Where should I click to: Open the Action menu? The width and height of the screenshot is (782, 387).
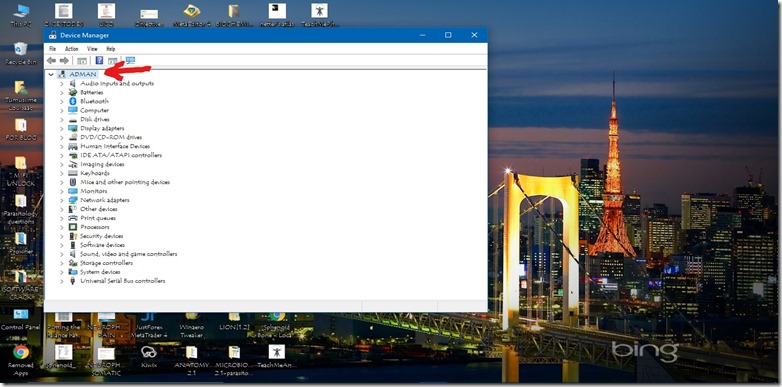coord(71,48)
